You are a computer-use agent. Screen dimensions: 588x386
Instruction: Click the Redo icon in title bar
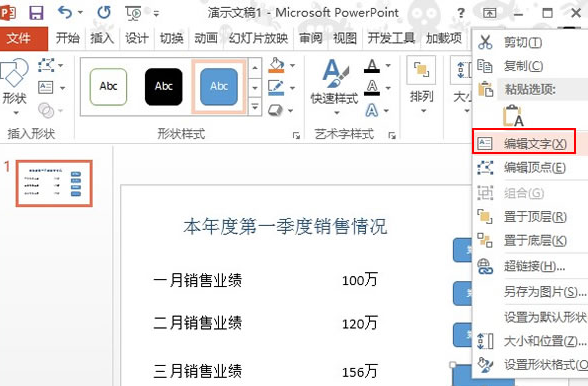click(x=104, y=13)
